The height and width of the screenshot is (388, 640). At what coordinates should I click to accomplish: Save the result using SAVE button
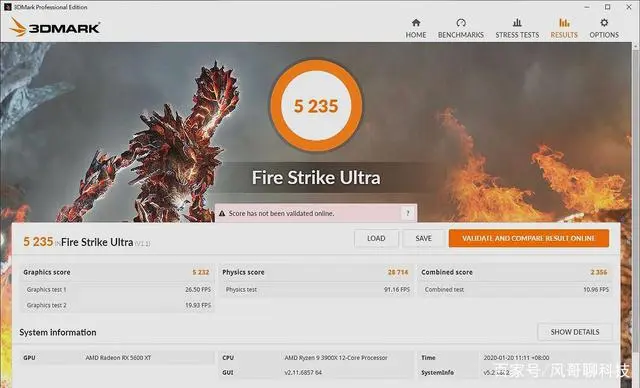423,238
